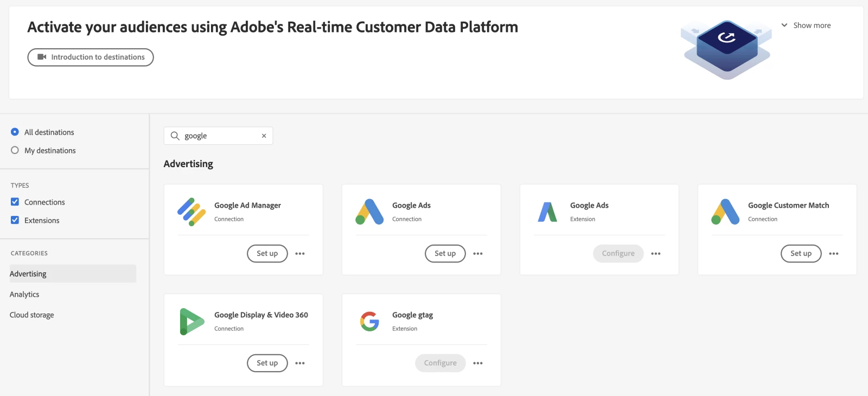Select the Analytics category
Viewport: 868px width, 396px height.
pos(24,294)
